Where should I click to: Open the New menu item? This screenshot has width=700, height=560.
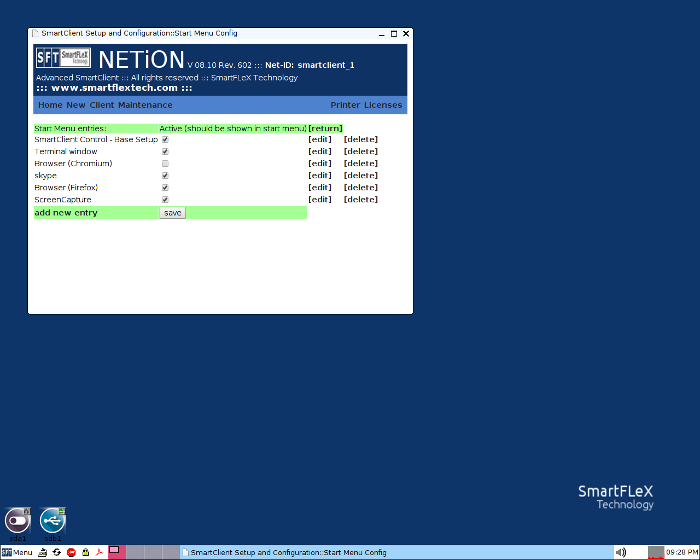(76, 105)
